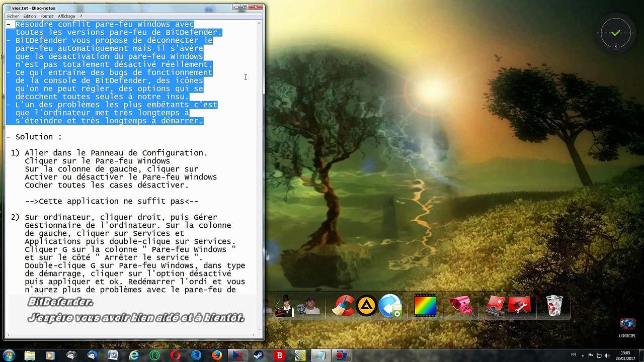
Task: Open the ? help menu in Bloc-notes
Action: pos(80,16)
